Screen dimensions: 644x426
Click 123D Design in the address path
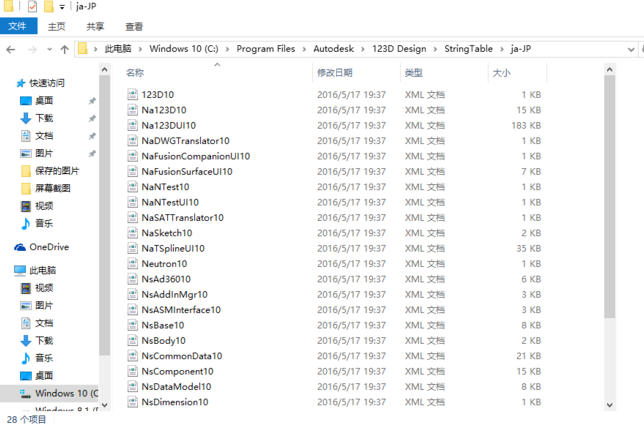(399, 49)
